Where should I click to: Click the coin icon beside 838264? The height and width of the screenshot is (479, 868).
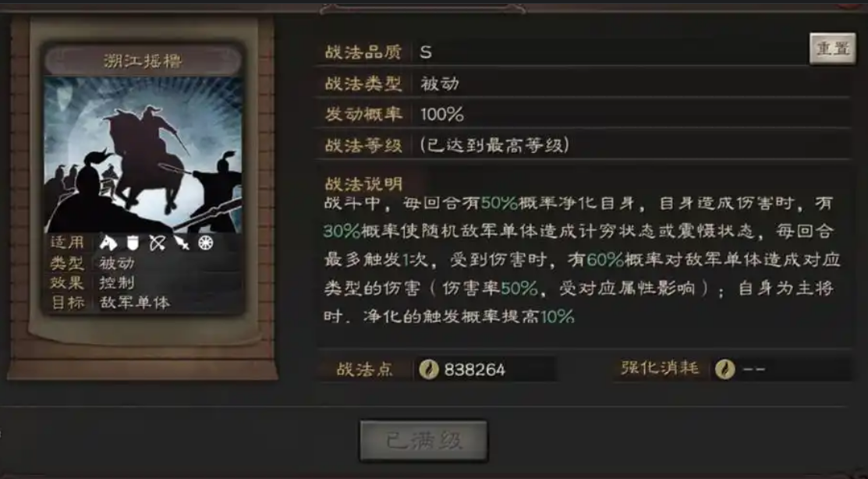pos(428,369)
